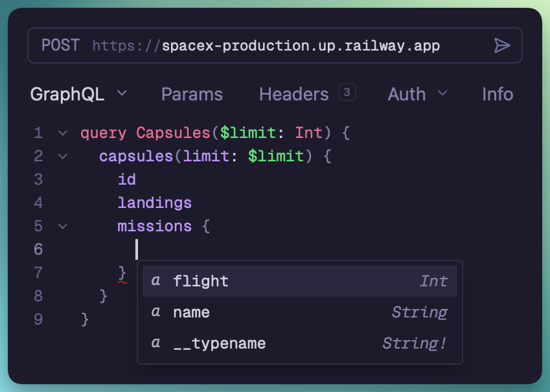Screen dimensions: 550x392
Task: Click the landings field on line 4
Action: 154,203
